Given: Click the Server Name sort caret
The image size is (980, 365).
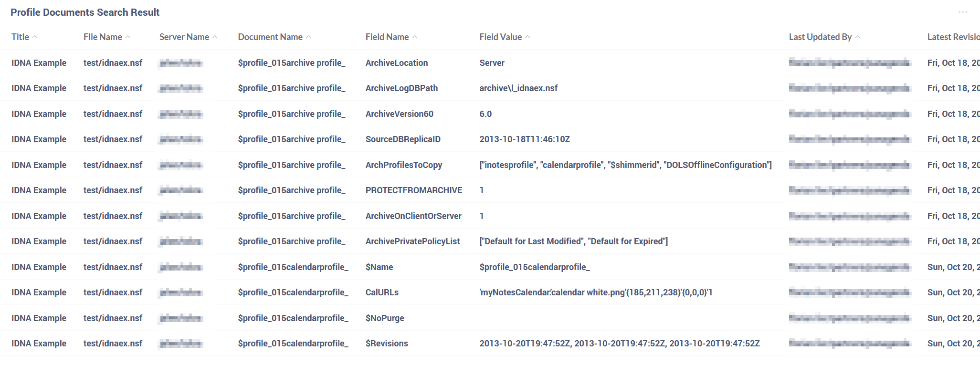Looking at the screenshot, I should coord(215,37).
